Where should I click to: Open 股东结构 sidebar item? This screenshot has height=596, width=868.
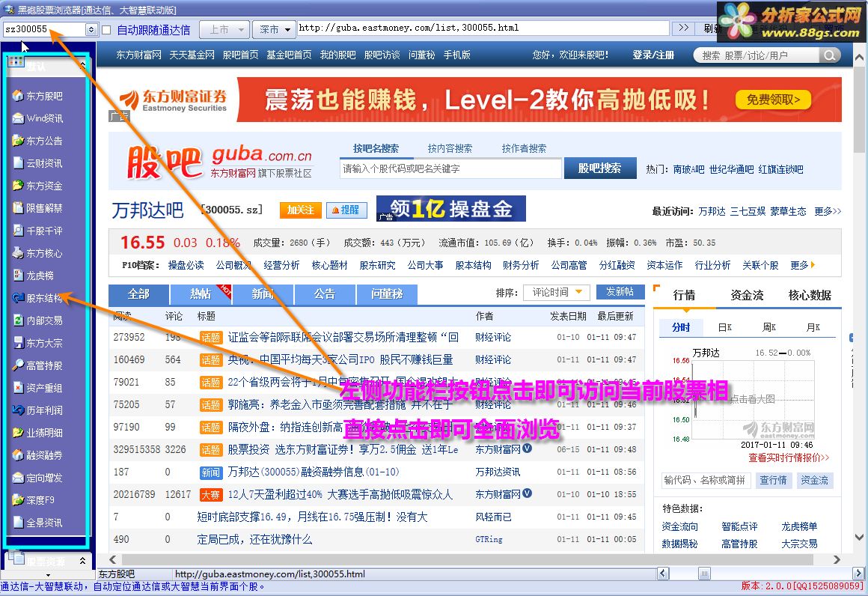click(x=37, y=298)
